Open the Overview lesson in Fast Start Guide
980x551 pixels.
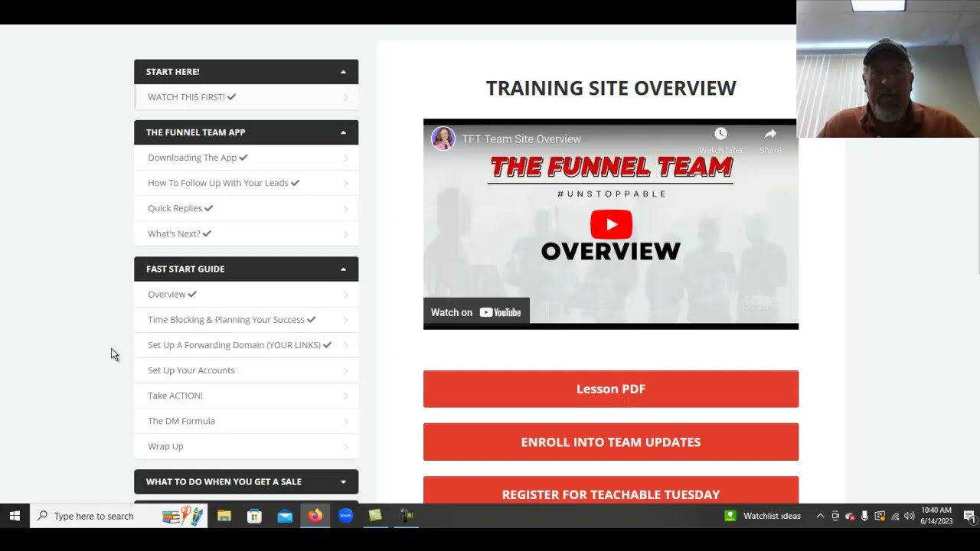(x=246, y=294)
